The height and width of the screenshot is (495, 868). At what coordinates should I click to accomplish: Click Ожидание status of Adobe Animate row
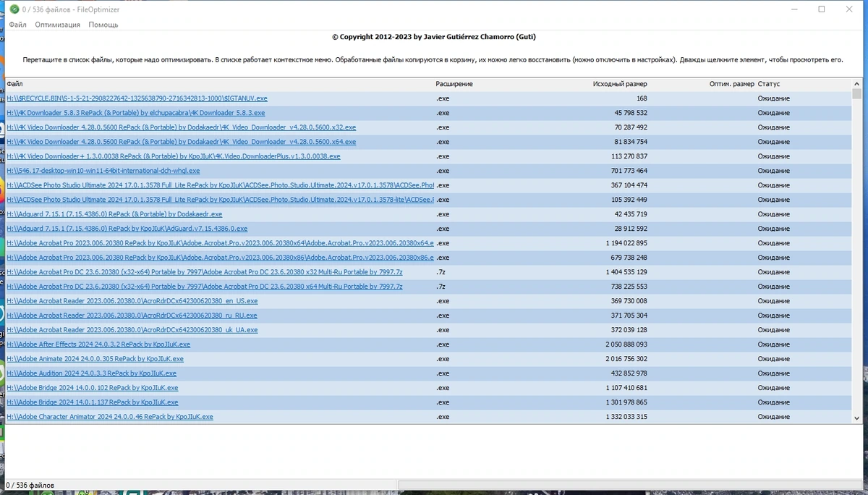tap(773, 359)
